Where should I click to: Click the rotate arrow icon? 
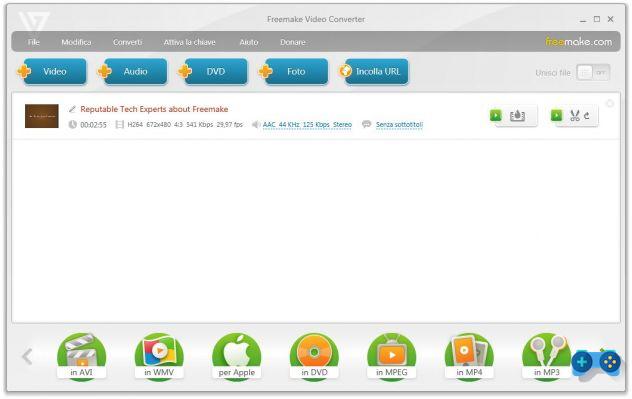pyautogui.click(x=587, y=116)
